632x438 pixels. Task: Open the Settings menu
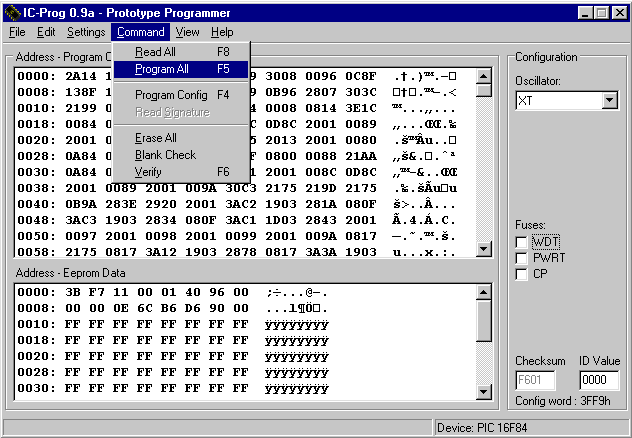(x=86, y=32)
